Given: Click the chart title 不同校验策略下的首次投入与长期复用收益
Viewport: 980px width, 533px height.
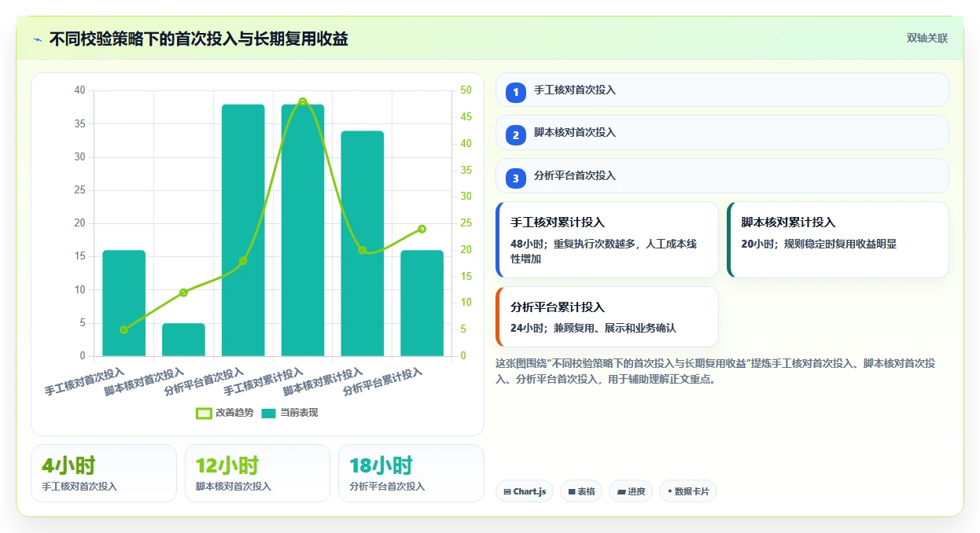Looking at the screenshot, I should pos(199,39).
